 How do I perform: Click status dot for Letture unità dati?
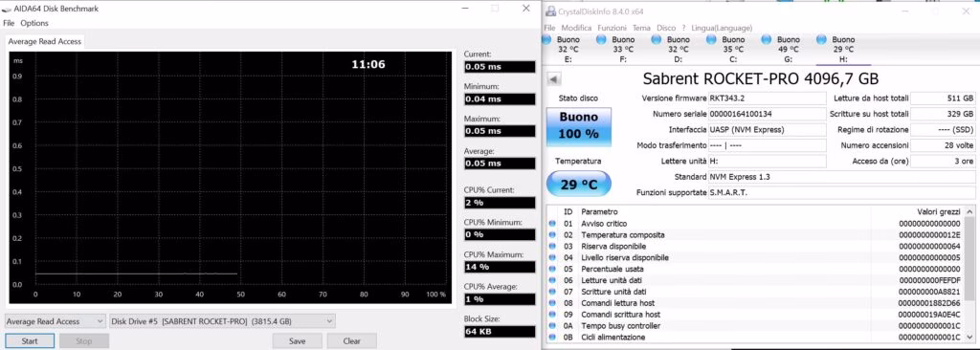point(552,280)
